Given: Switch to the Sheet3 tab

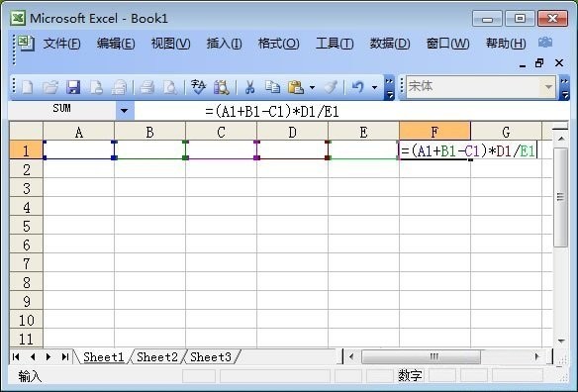Looking at the screenshot, I should coord(211,357).
